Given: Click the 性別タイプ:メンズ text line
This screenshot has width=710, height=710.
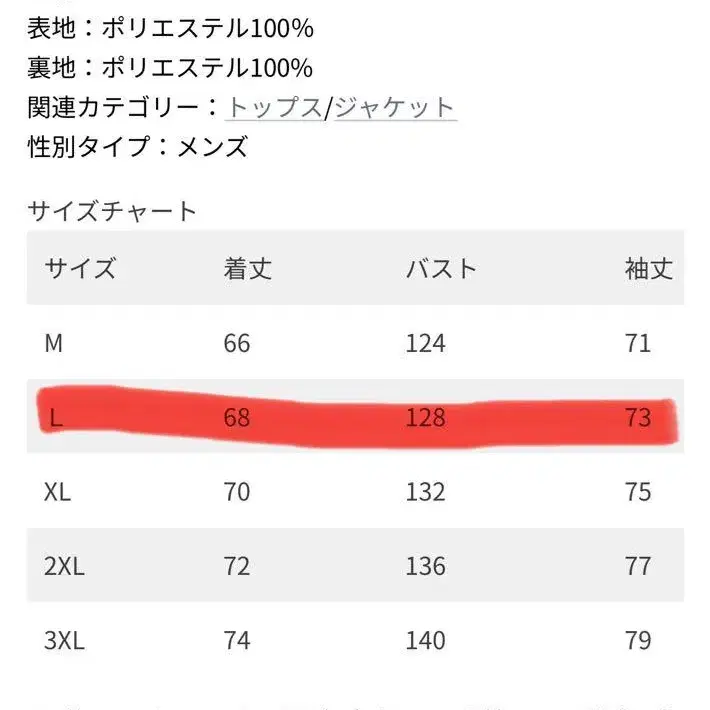Looking at the screenshot, I should [x=137, y=147].
